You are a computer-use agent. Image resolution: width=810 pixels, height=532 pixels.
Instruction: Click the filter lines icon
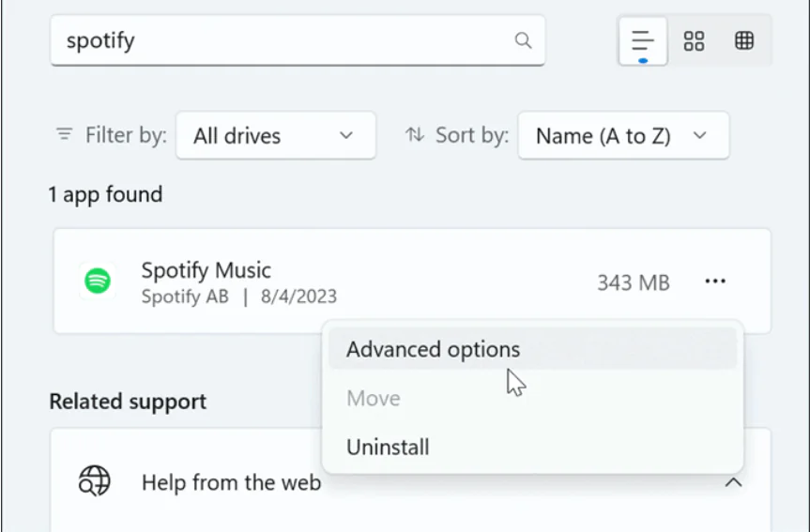coord(64,135)
